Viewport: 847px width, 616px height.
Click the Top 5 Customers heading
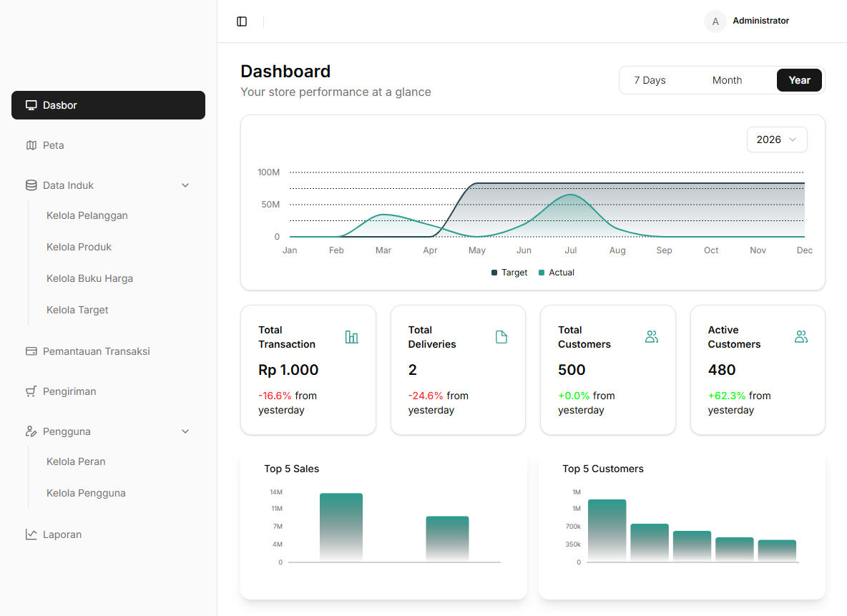click(x=603, y=469)
